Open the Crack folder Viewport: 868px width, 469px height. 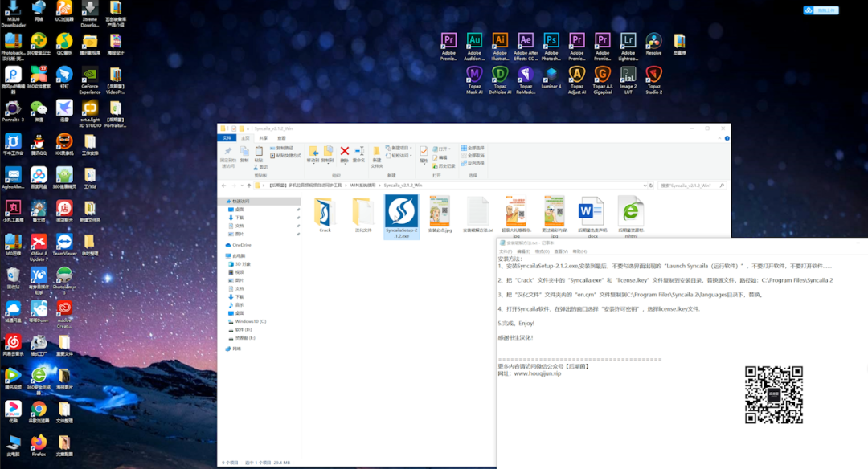[325, 215]
